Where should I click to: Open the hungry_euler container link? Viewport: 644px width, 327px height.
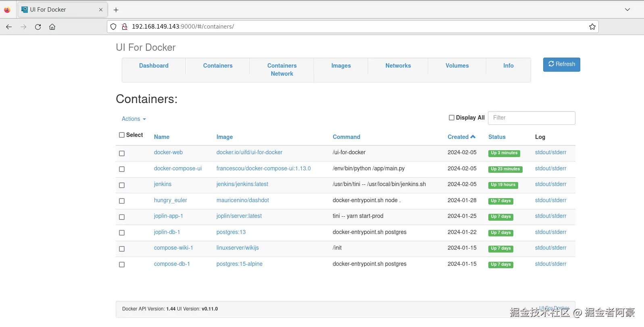tap(171, 200)
